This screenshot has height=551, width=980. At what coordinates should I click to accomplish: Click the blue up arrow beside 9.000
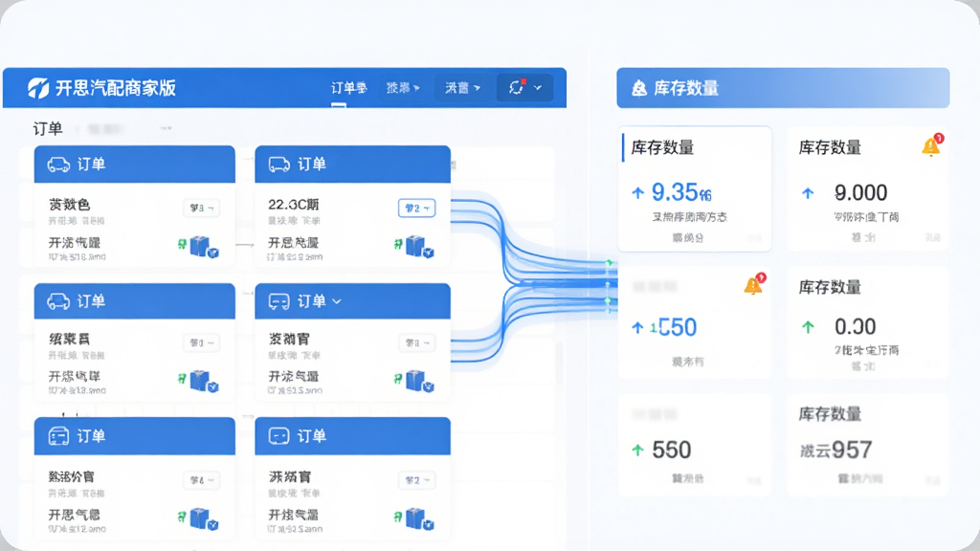(x=808, y=193)
